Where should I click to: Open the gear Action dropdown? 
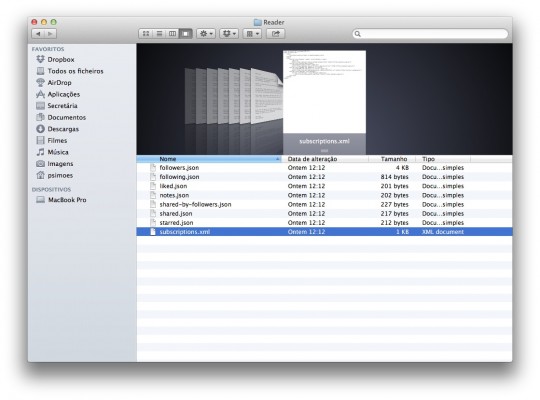tap(206, 33)
